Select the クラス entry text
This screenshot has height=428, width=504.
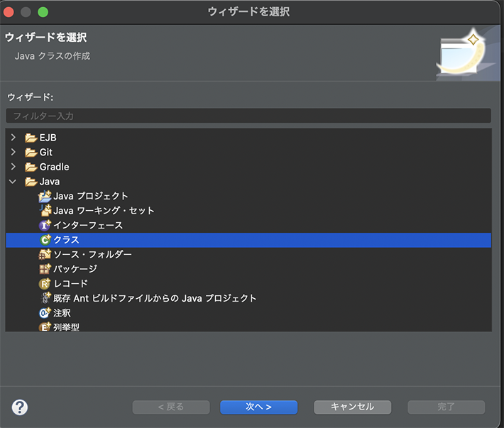(66, 240)
